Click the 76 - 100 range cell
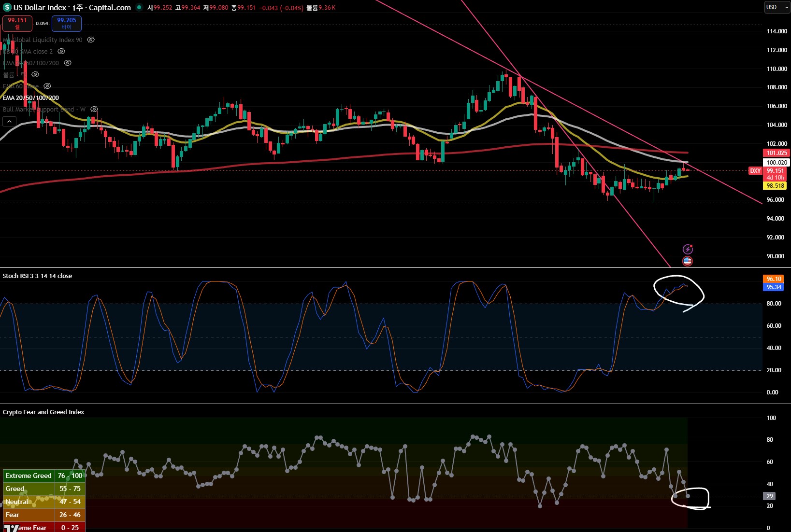 70,476
